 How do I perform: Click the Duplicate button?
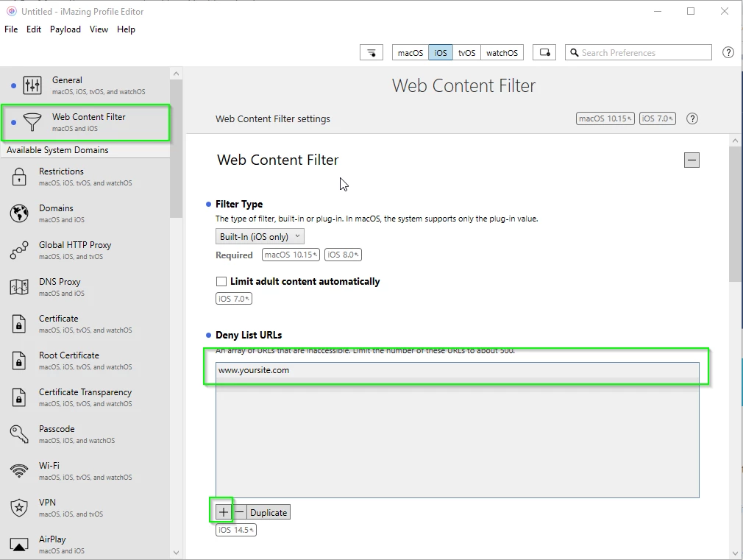269,512
